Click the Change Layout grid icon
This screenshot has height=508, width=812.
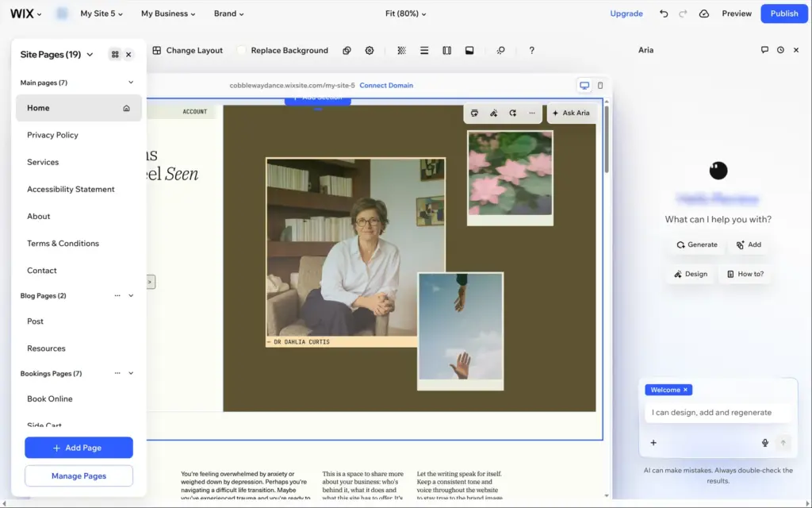pyautogui.click(x=157, y=50)
